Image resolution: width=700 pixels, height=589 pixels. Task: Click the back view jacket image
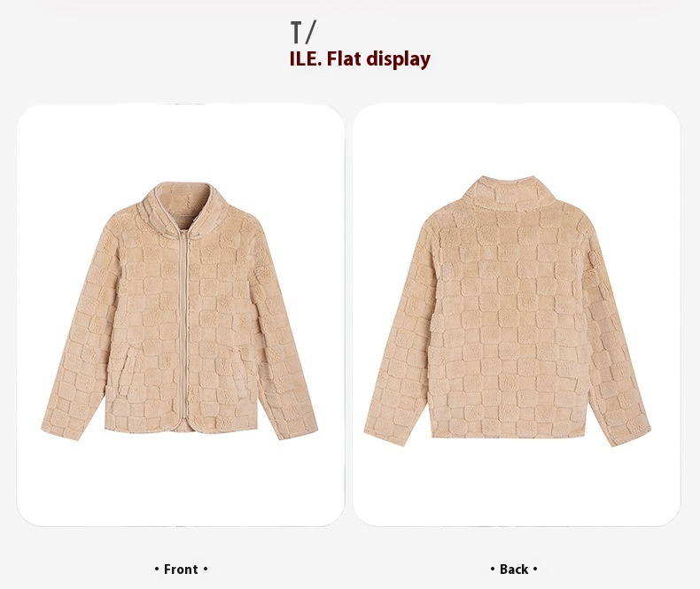point(508,311)
